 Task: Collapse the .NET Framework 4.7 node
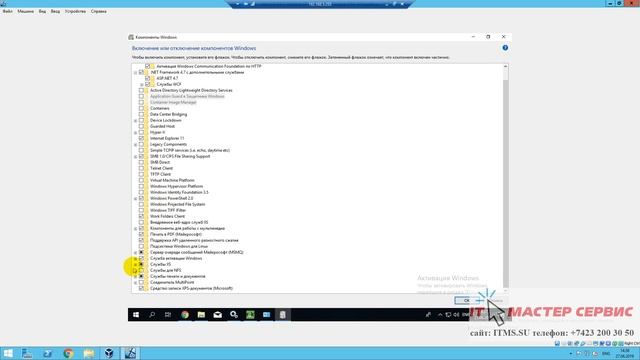[x=136, y=72]
